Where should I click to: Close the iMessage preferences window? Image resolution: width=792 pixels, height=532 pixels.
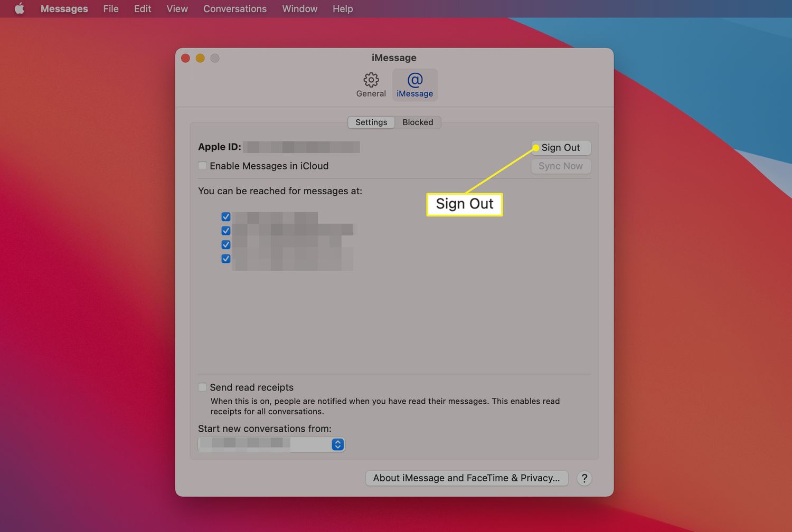pyautogui.click(x=185, y=58)
